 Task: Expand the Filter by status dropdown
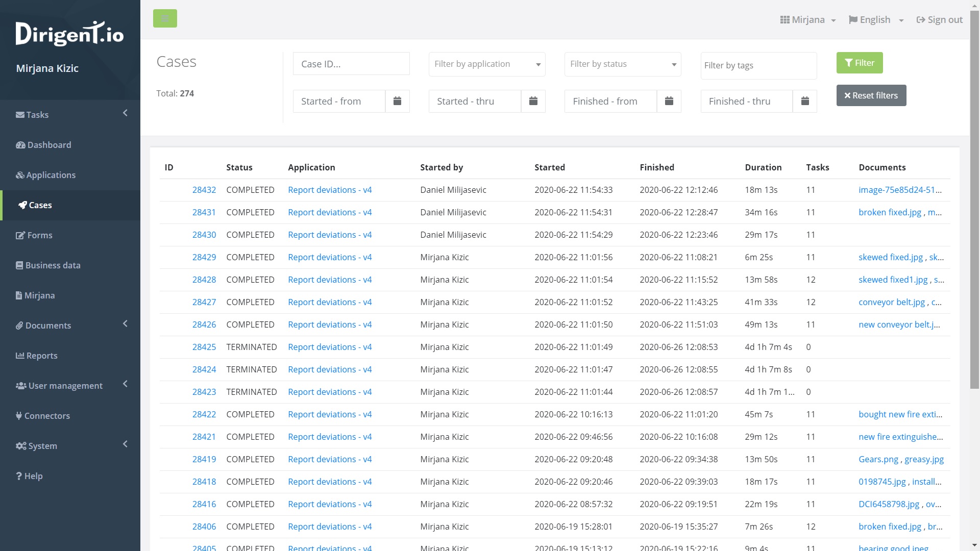pos(622,64)
